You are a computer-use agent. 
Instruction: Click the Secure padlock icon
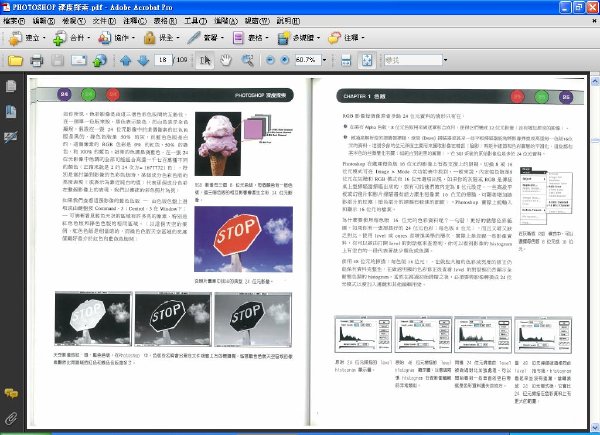pyautogui.click(x=149, y=38)
